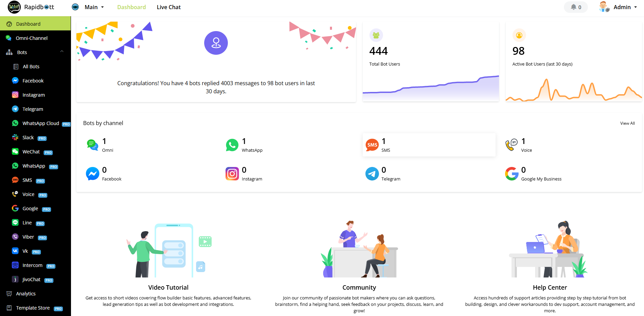Click the Active Bot Users chart card
Image resolution: width=644 pixels, height=316 pixels.
(574, 62)
